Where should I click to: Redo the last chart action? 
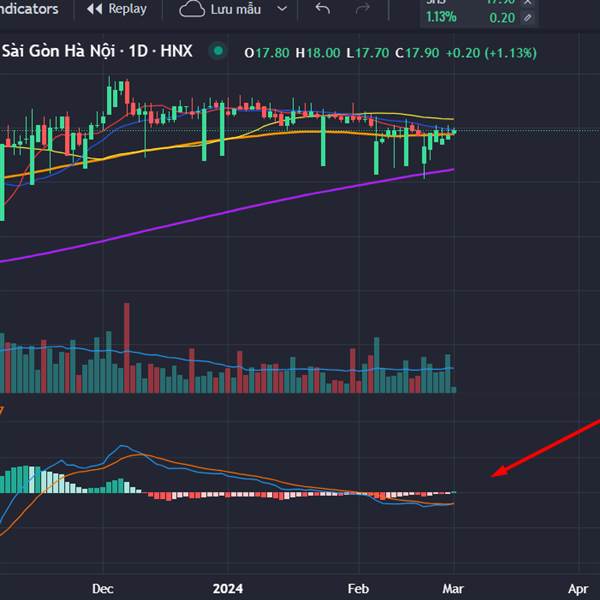362,8
